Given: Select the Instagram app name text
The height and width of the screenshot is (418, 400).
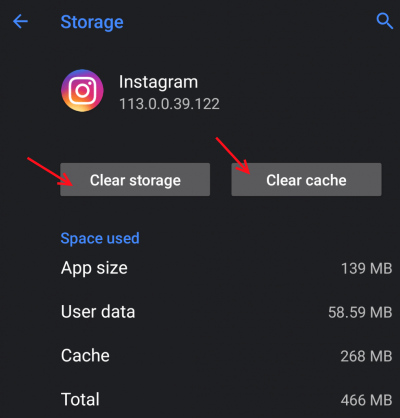Looking at the screenshot, I should click(158, 82).
